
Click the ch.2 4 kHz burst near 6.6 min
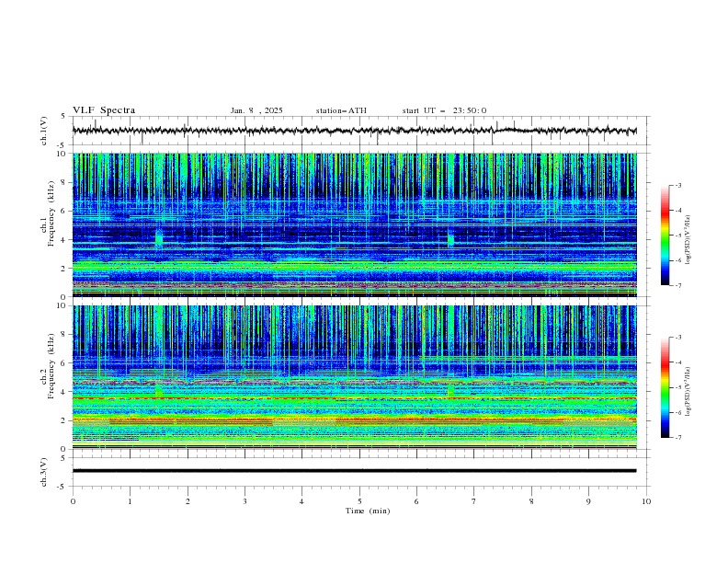(450, 391)
